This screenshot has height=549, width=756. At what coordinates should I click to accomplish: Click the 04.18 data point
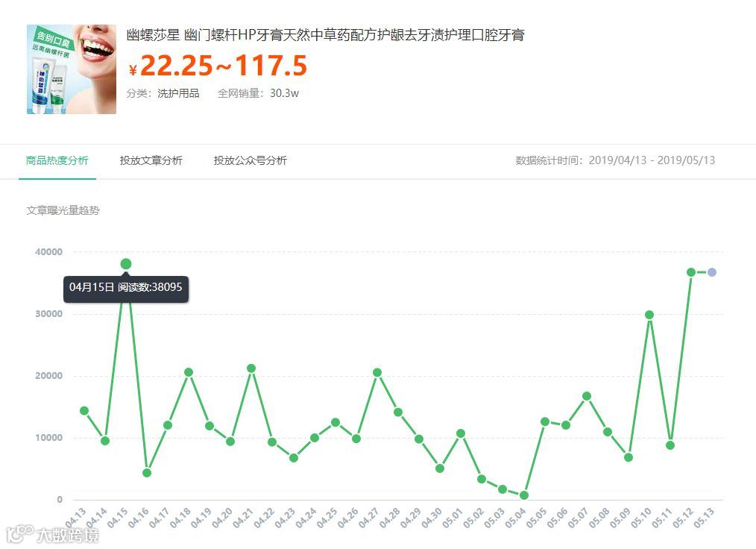[189, 372]
